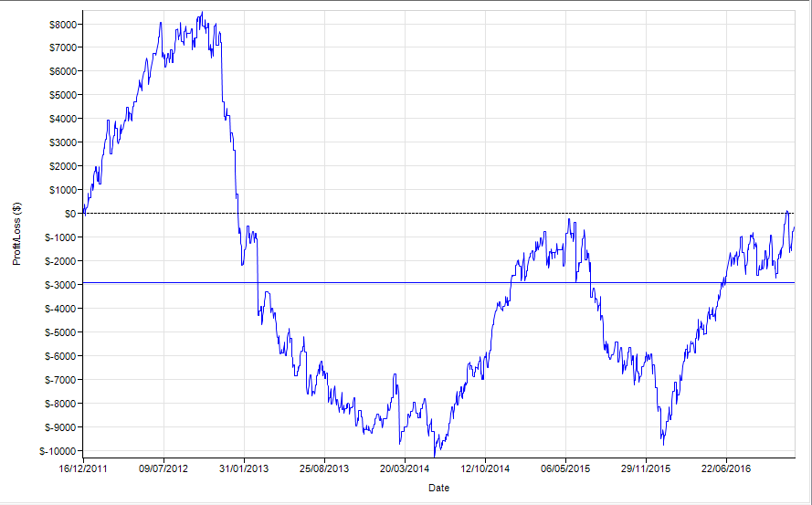Image resolution: width=812 pixels, height=505 pixels.
Task: Click the $-1000 y-axis label
Action: click(x=61, y=237)
